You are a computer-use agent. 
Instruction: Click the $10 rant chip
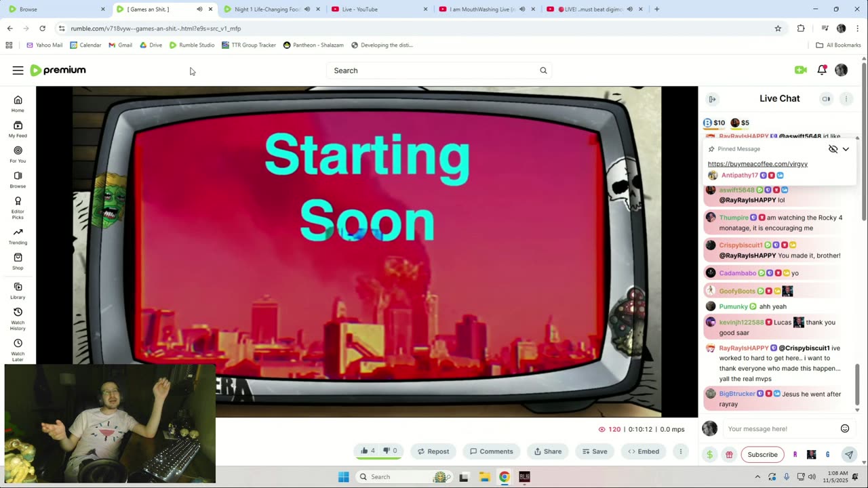pyautogui.click(x=714, y=123)
